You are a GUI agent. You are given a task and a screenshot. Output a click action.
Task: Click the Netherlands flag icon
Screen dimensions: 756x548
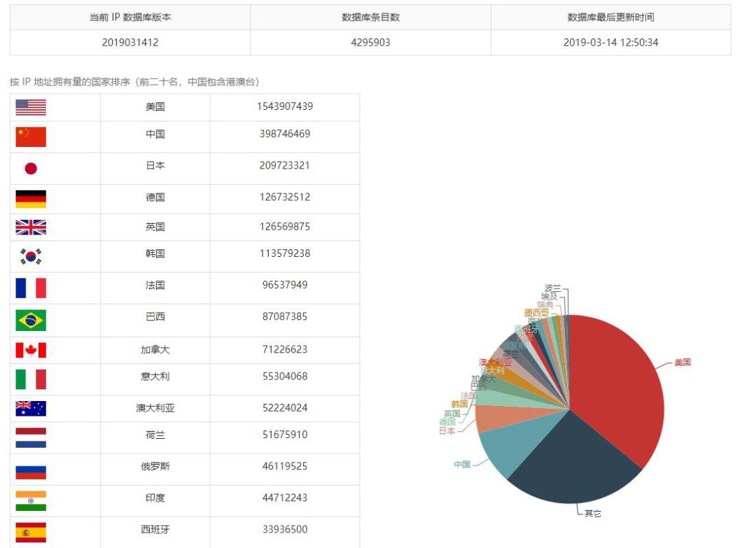pyautogui.click(x=31, y=437)
